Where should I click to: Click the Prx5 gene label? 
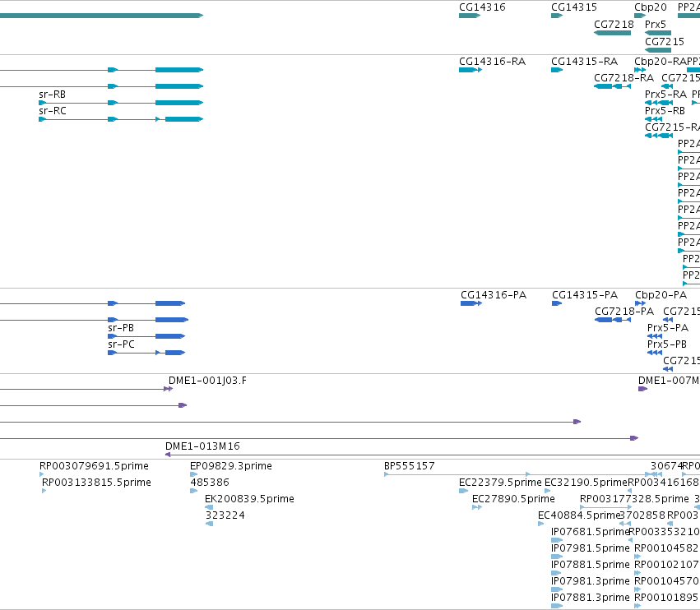tap(656, 24)
